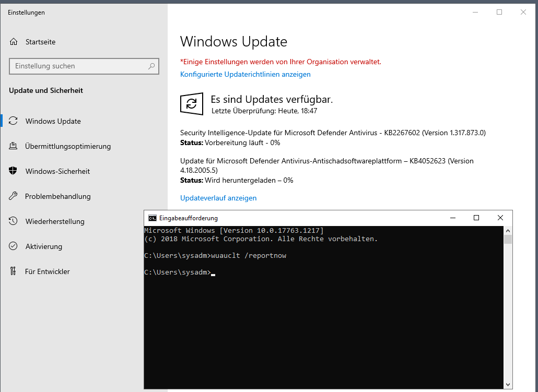Maximize the Einstellungen window
Screen dimensions: 538x392
coord(499,13)
